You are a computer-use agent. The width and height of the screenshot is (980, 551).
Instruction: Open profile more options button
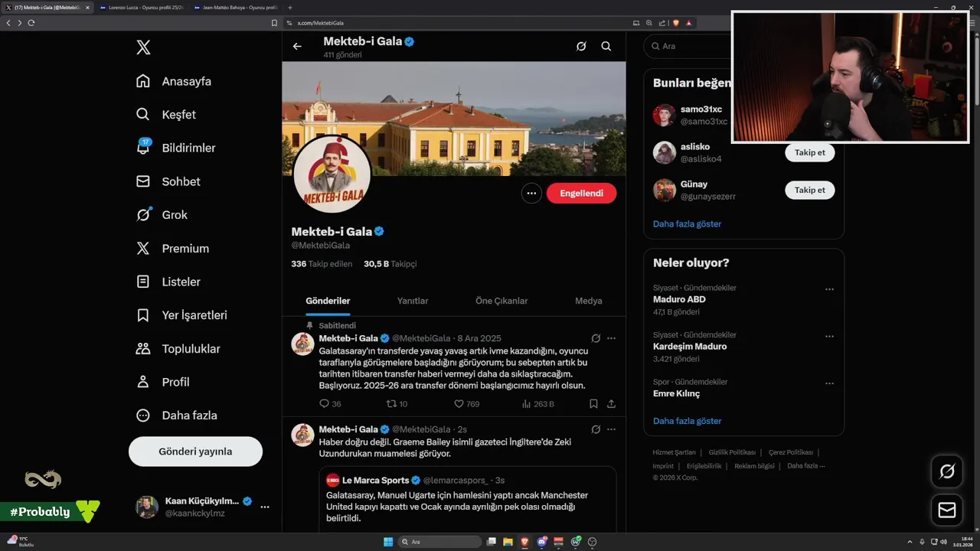[531, 193]
